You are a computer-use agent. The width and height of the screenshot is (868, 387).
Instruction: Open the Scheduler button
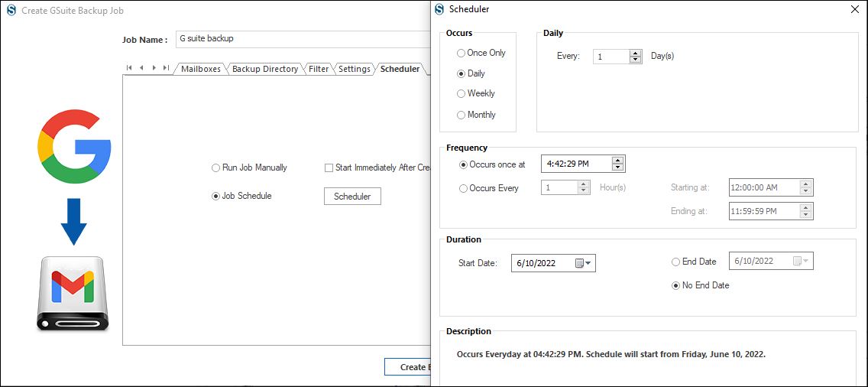click(352, 197)
